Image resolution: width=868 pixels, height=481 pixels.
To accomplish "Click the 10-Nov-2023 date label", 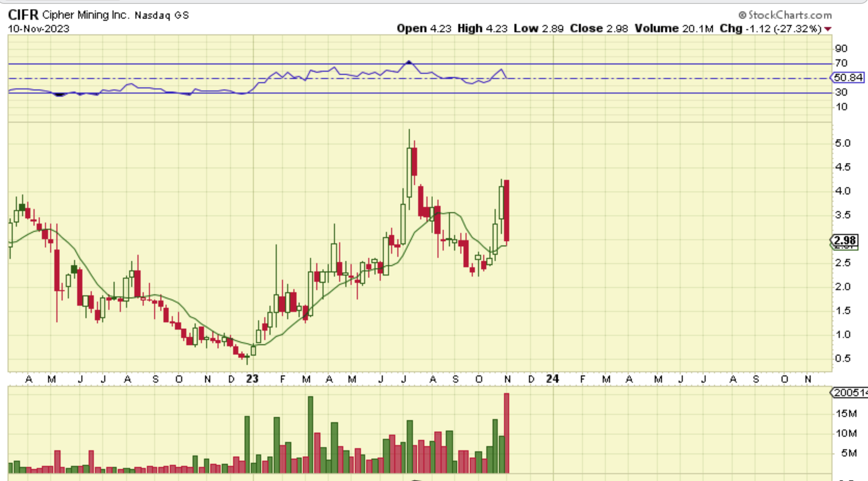I will pos(39,29).
